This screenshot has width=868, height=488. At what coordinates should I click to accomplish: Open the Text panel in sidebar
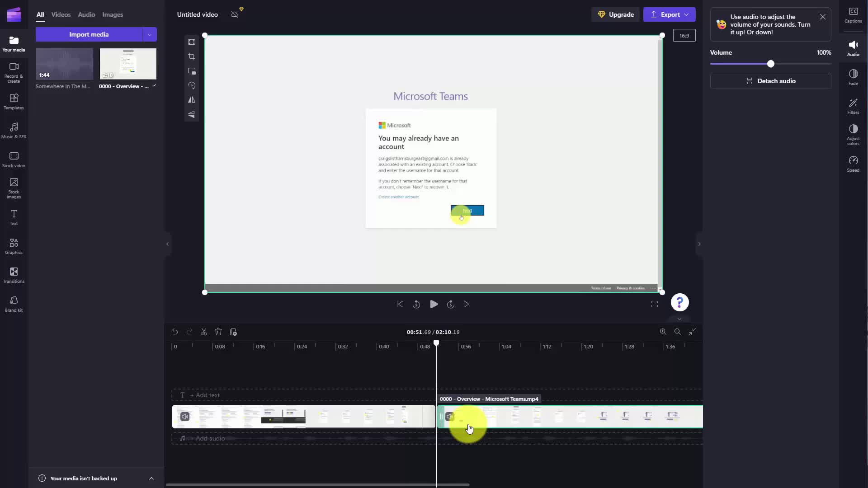pos(14,217)
